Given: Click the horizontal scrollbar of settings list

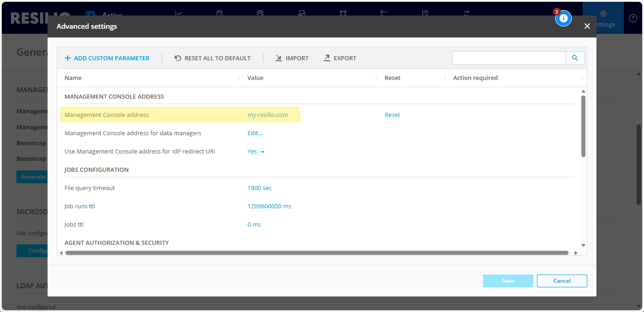Looking at the screenshot, I should point(317,253).
